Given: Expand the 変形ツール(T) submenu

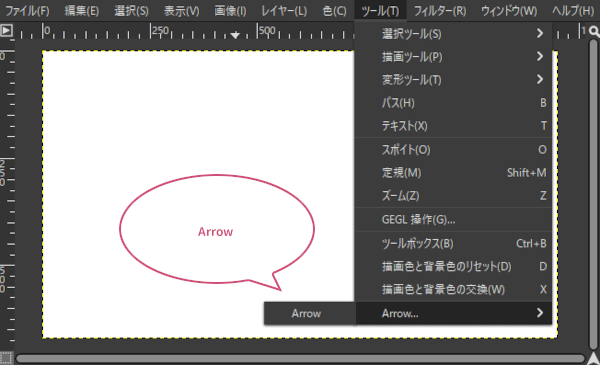Looking at the screenshot, I should 453,80.
